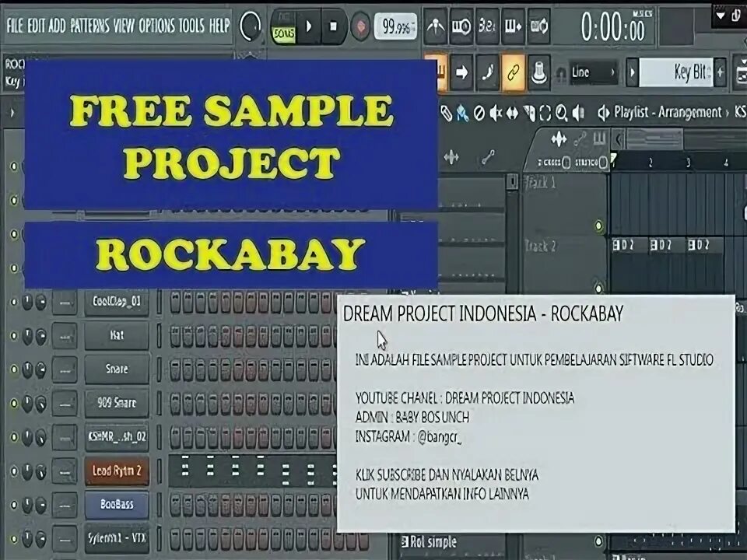The width and height of the screenshot is (747, 560).
Task: Open the TOOLS menu
Action: (191, 25)
